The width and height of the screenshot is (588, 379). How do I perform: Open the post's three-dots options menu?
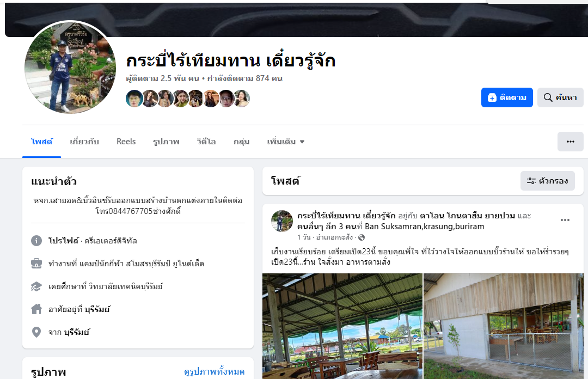coord(565,221)
